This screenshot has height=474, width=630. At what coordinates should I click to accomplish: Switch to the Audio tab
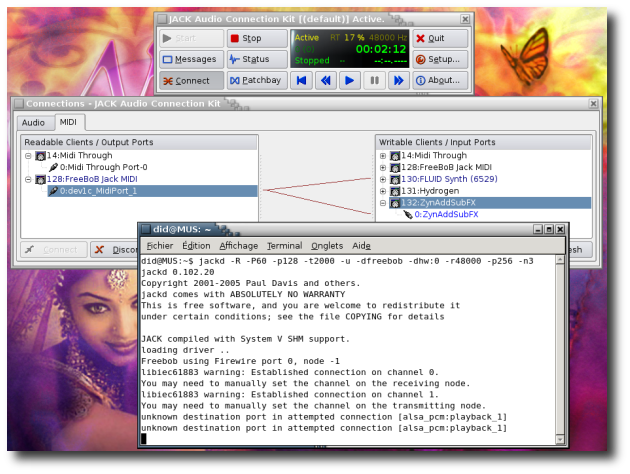33,122
